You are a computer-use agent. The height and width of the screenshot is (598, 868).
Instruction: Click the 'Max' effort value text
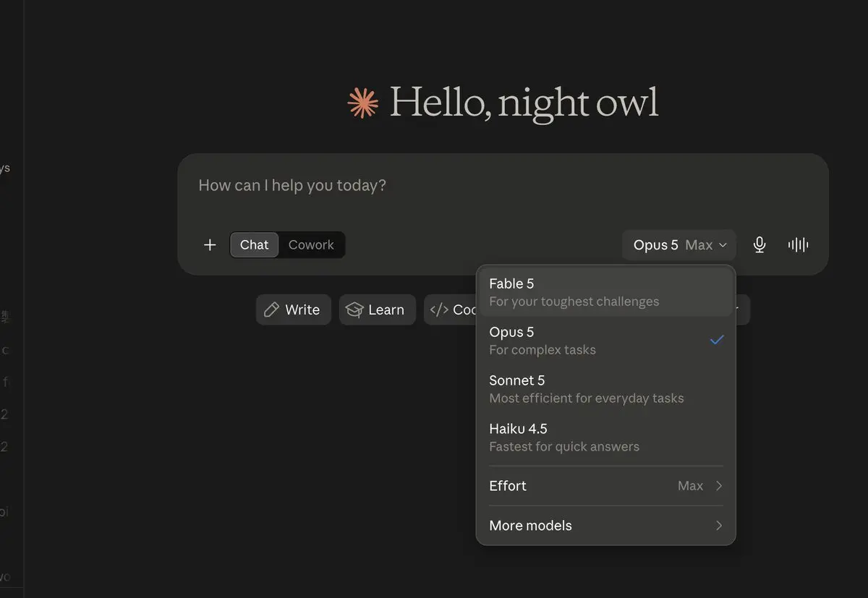690,486
